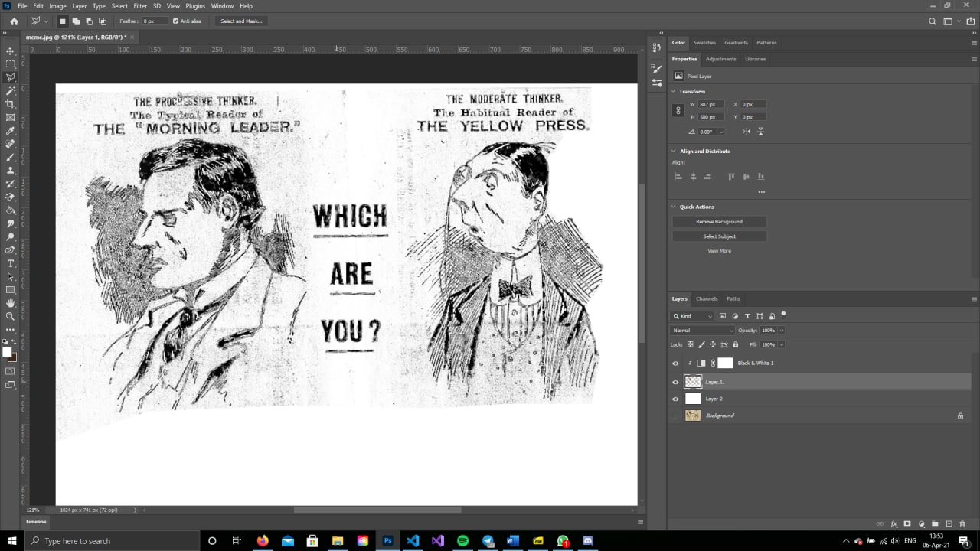The height and width of the screenshot is (551, 980).
Task: Select the Frame tool
Action: 10,117
